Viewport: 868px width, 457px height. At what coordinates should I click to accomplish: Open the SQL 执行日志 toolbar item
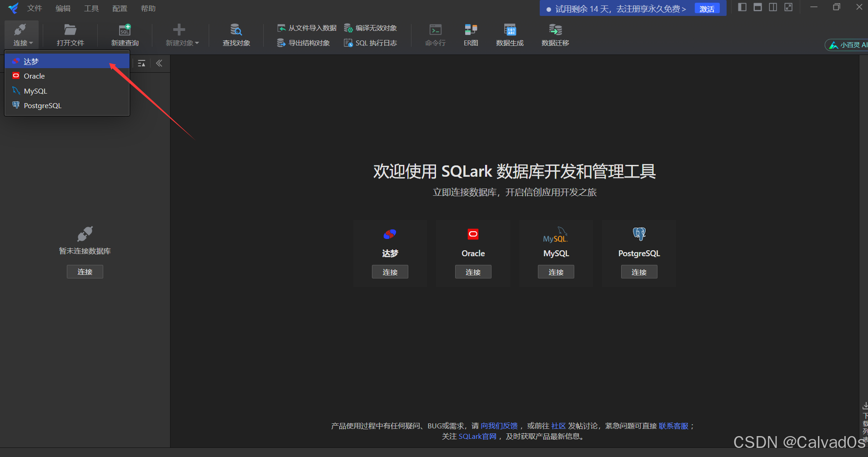370,43
